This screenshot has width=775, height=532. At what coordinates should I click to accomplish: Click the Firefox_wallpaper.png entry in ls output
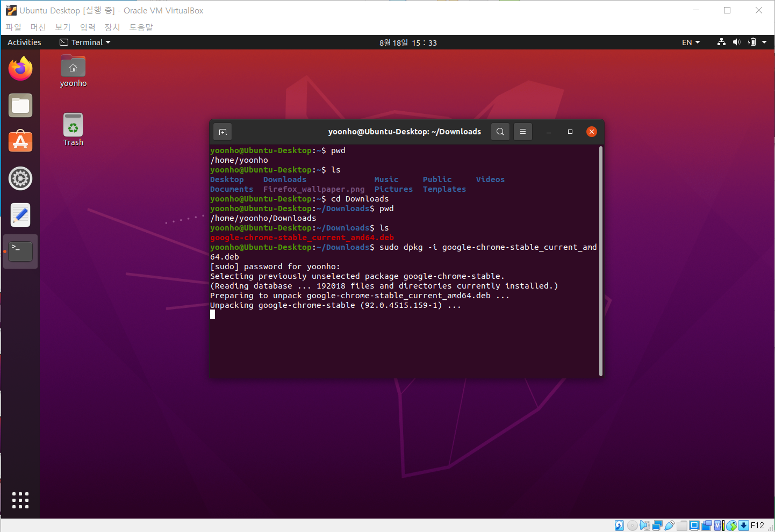tap(314, 189)
